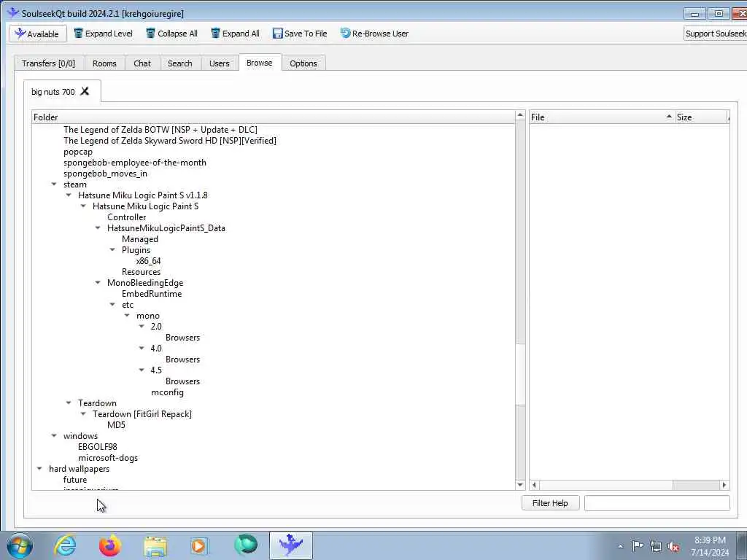The image size is (747, 560).
Task: Collapse the 2.0 folder
Action: [142, 327]
